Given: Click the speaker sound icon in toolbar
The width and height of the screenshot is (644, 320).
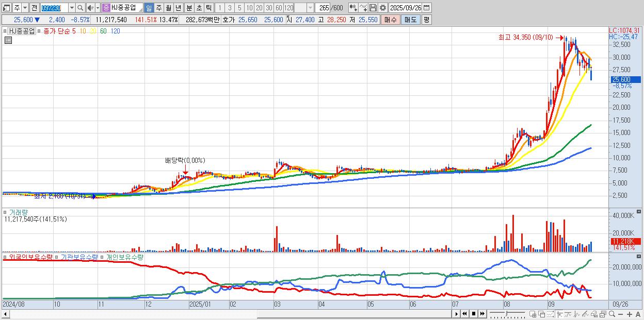Looking at the screenshot, I should [90, 8].
